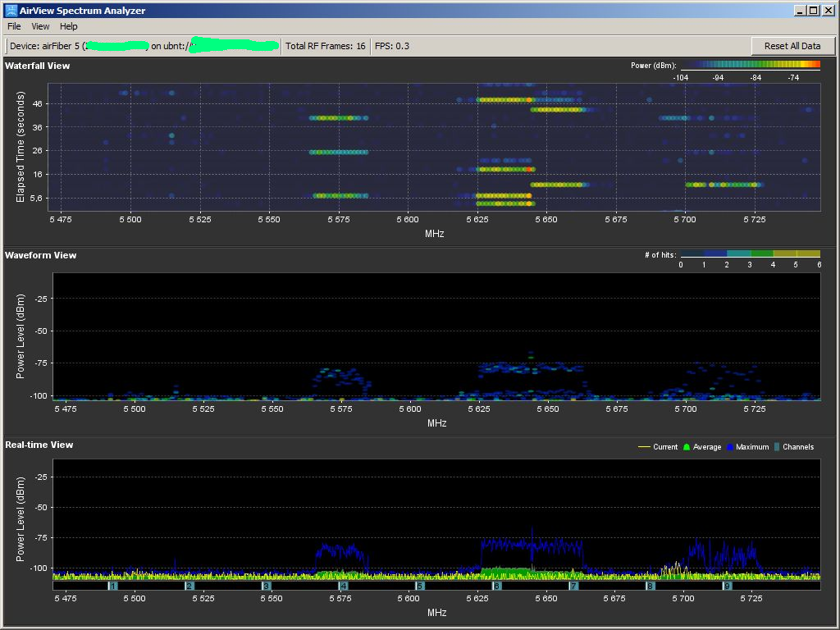840x630 pixels.
Task: Open the View menu
Action: click(40, 26)
